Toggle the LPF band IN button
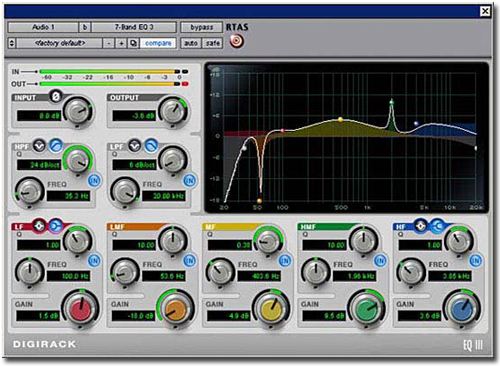This screenshot has height=366, width=500. point(190,181)
